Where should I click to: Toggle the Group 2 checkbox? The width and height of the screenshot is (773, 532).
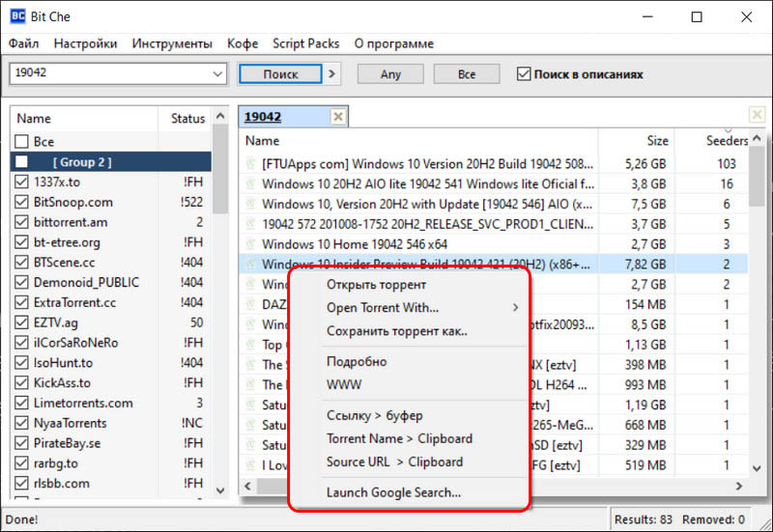[x=21, y=161]
